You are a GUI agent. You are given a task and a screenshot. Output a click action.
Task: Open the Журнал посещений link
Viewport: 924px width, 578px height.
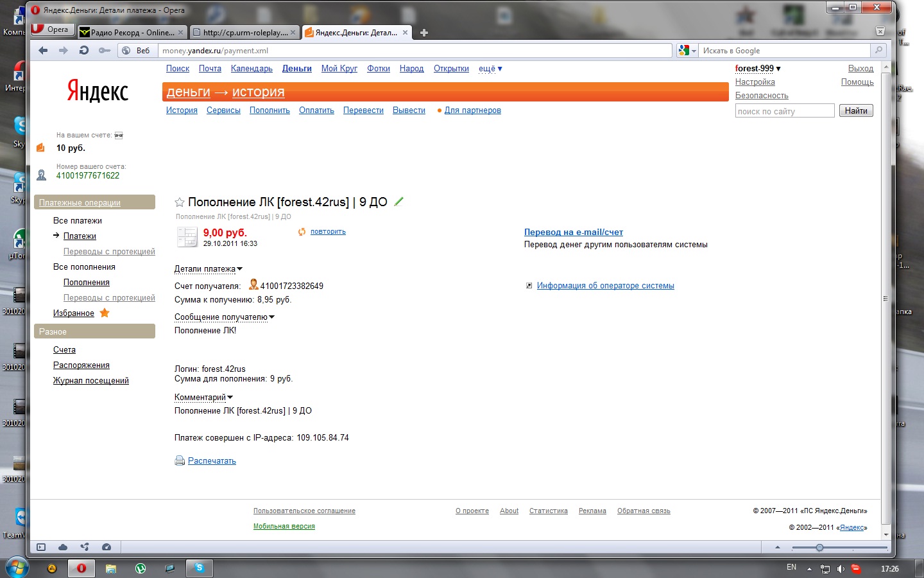(x=91, y=381)
